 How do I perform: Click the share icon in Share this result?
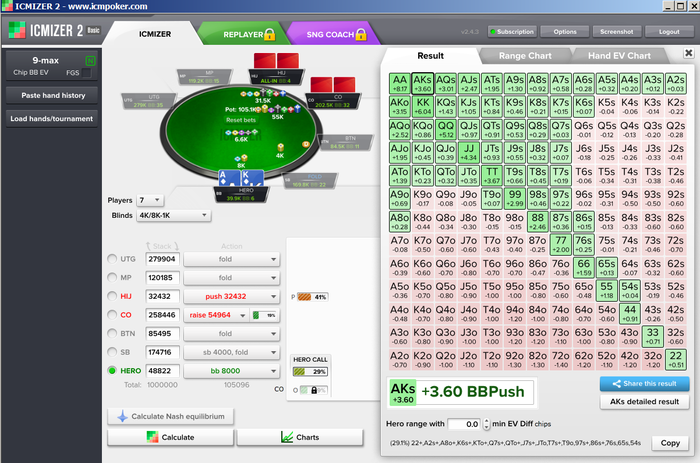tap(617, 384)
